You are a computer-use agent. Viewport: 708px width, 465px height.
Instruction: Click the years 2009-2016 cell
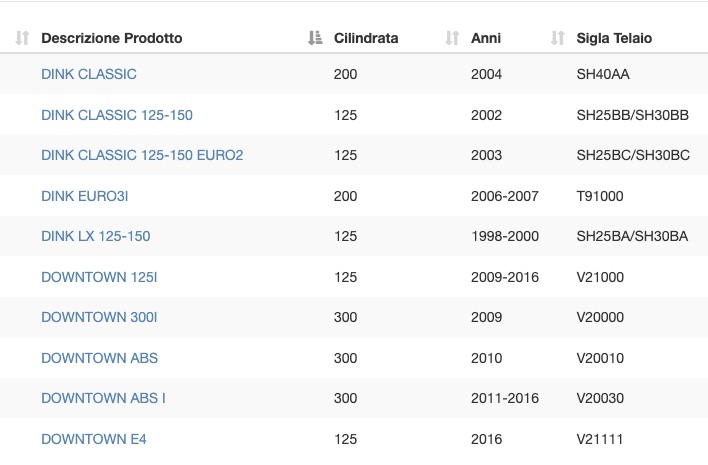pos(505,277)
